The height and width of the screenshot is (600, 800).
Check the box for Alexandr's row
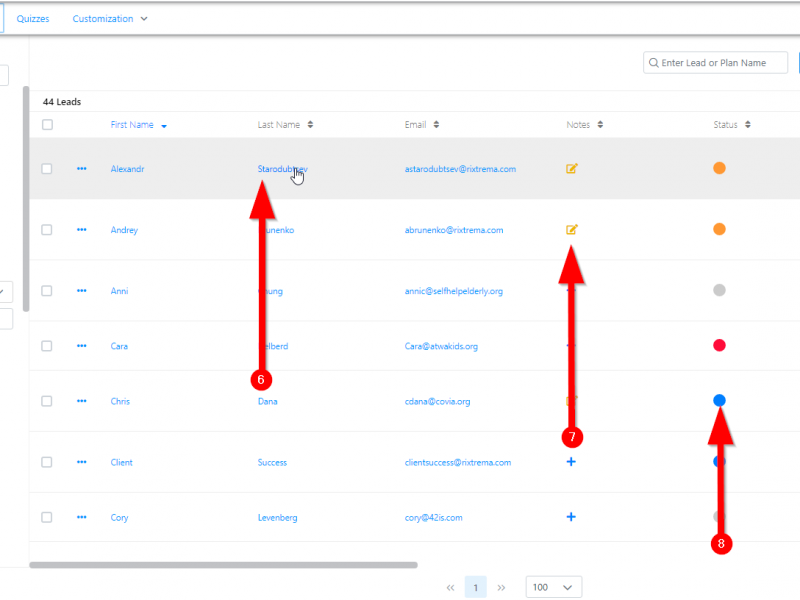click(x=47, y=169)
